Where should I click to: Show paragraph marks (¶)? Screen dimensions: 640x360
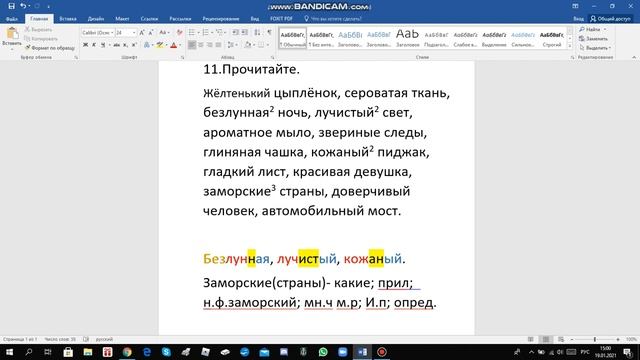(269, 32)
